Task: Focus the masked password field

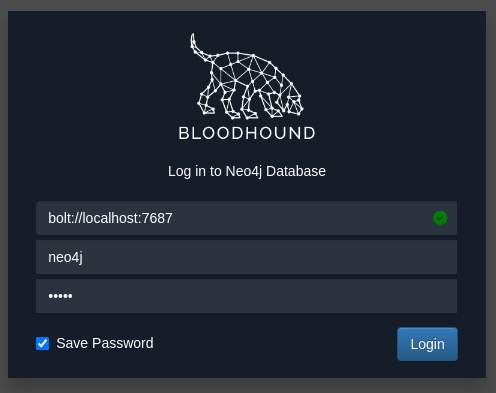Action: coord(246,296)
